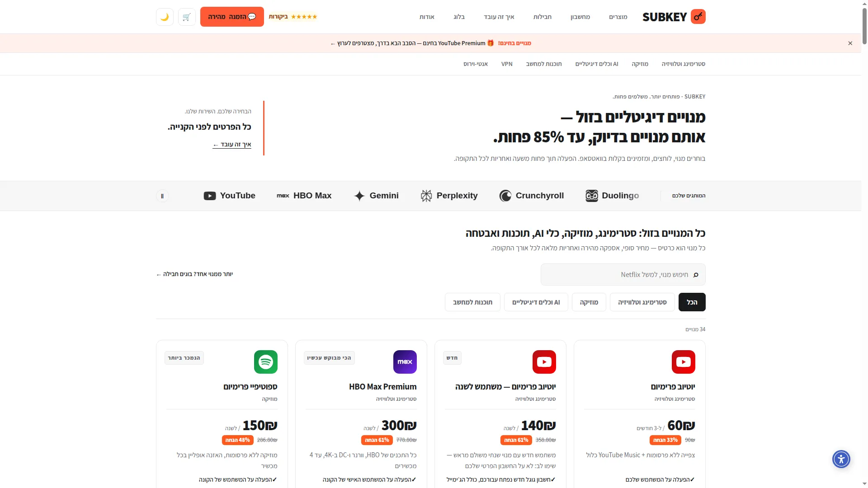Select the הכל filter tab
This screenshot has width=868, height=488.
click(692, 302)
